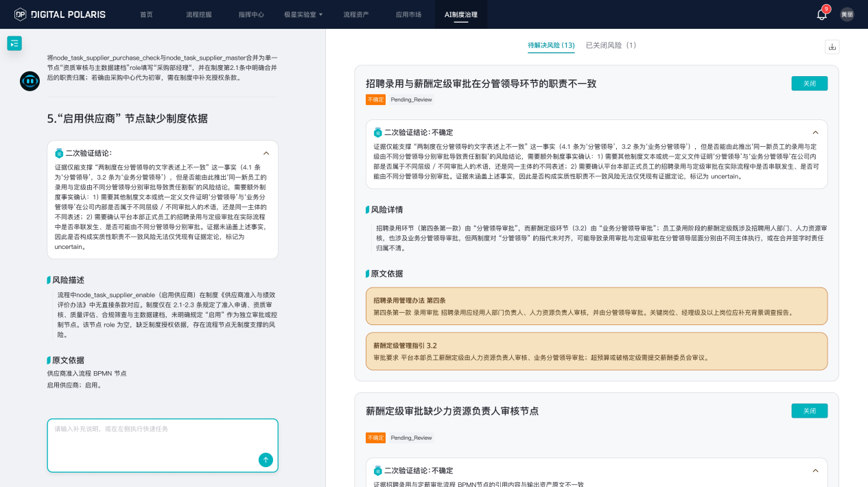868x487 pixels.
Task: Click title 招聘录用与薪酬定级审批在分管领导环节的职责不一致
Action: (x=481, y=84)
